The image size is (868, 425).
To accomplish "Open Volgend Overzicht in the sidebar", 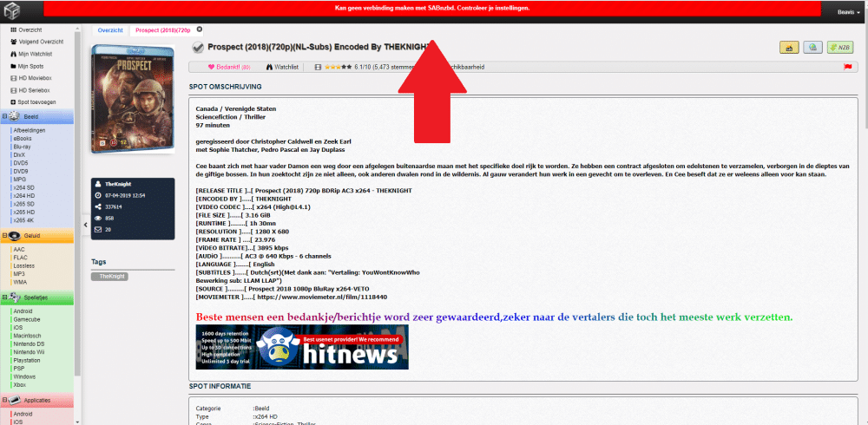I will [x=36, y=42].
